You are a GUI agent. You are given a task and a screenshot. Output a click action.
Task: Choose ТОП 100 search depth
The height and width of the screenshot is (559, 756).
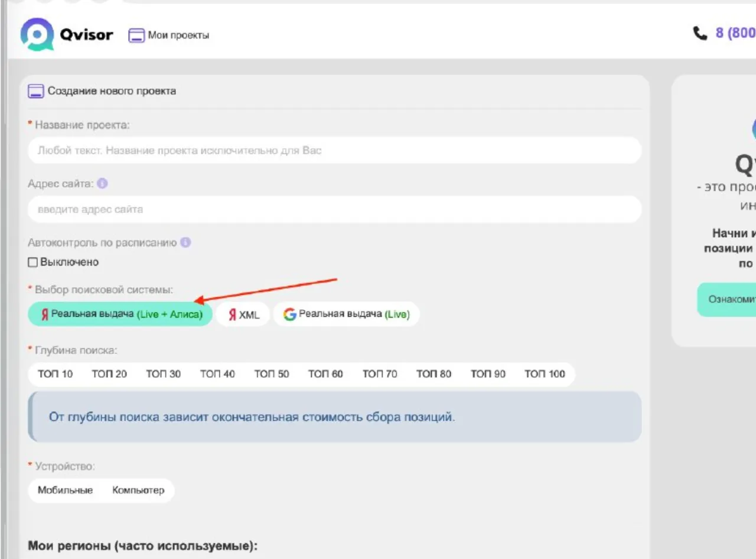(x=545, y=374)
